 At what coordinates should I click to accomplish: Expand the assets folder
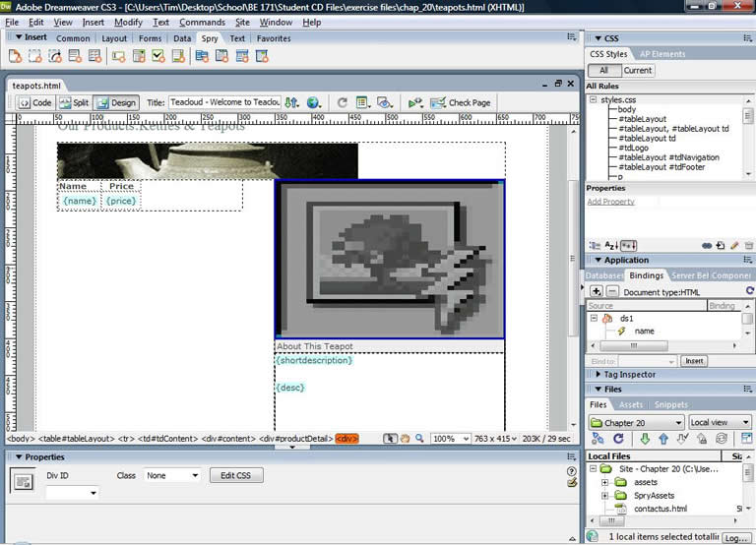(604, 482)
